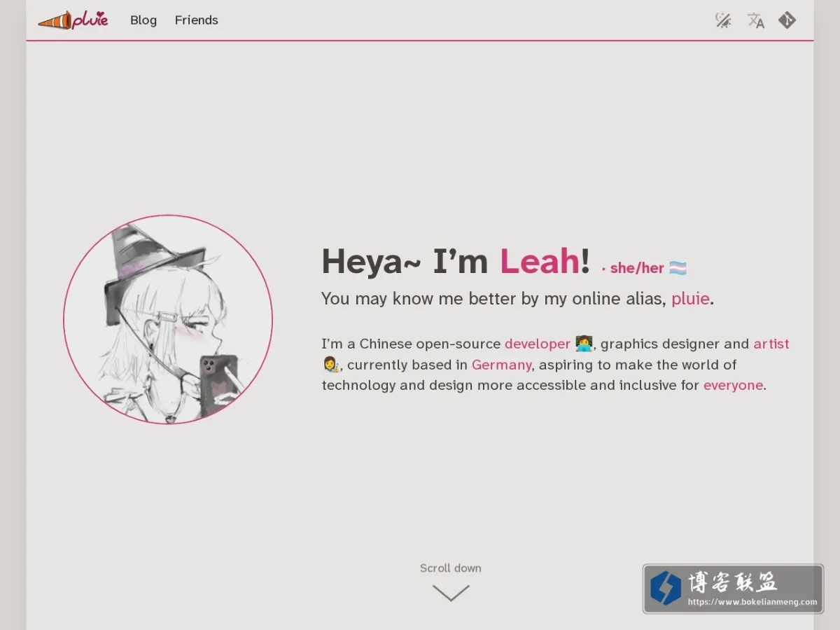This screenshot has width=840, height=630.
Task: Open the Germany link
Action: [x=501, y=365]
